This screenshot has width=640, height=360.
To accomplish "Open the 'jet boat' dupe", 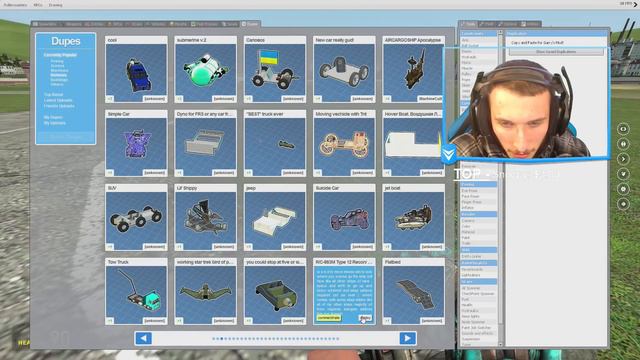I will point(413,217).
